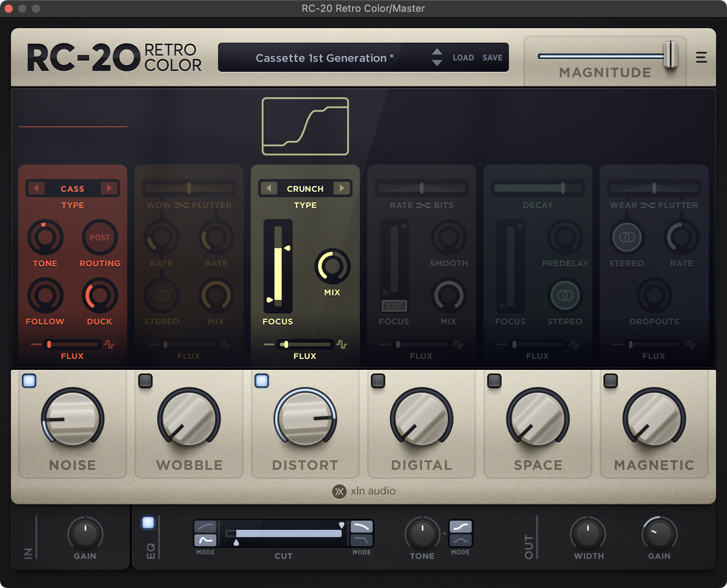Enable the Space module power toggle
Screen dimensions: 727x588
pyautogui.click(x=494, y=381)
